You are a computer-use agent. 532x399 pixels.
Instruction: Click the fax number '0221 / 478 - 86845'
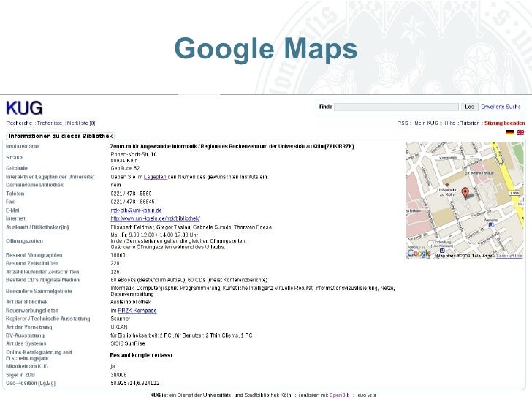[132, 202]
